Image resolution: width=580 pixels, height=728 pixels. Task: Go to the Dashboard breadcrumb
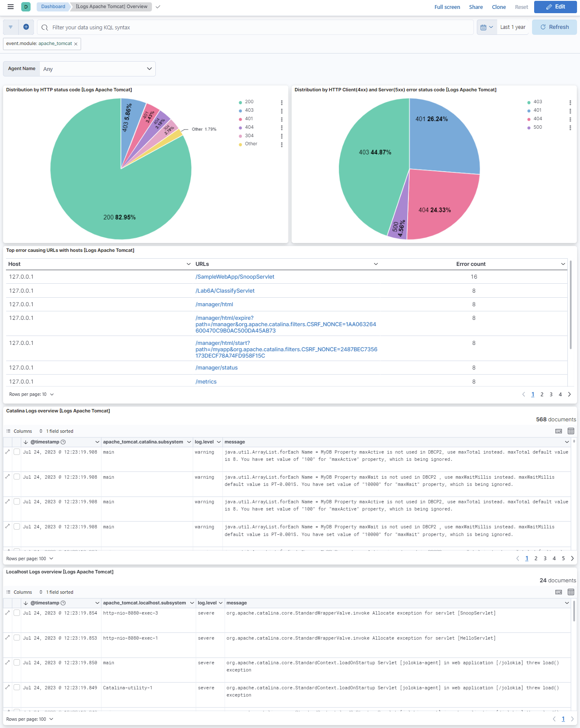(53, 7)
